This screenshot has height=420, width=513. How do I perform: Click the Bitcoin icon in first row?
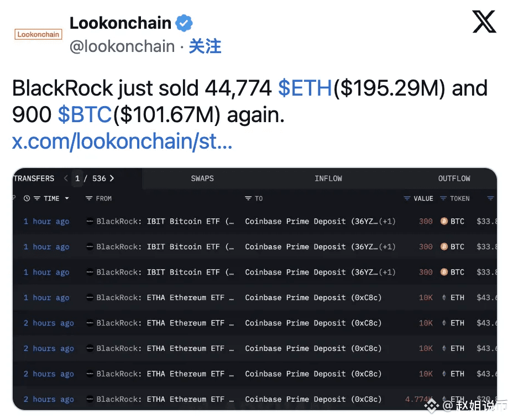[x=444, y=221]
